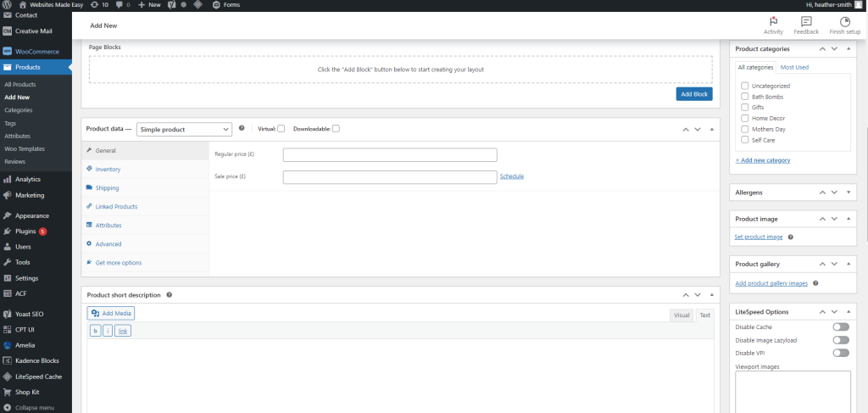Tick the Bath Bombs category checkbox
This screenshot has width=868, height=413.
[x=744, y=97]
